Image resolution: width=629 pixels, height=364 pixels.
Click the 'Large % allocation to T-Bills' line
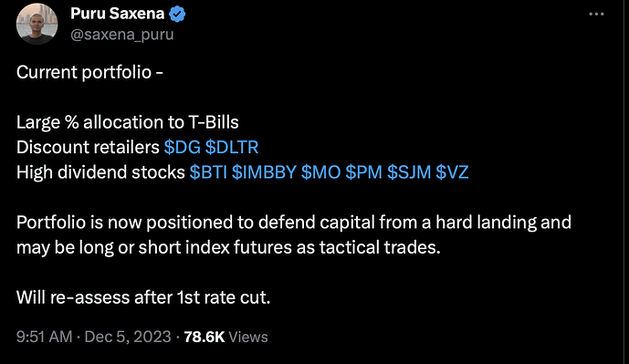(128, 122)
